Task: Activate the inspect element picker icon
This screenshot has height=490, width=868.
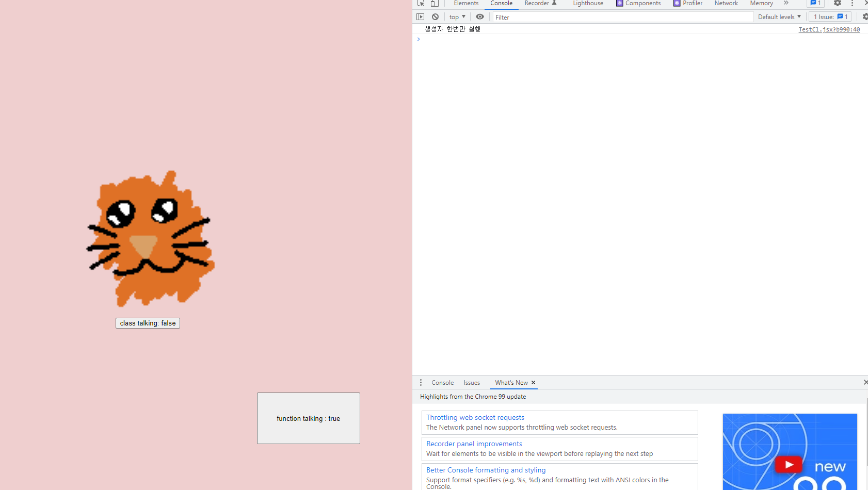Action: (x=421, y=3)
